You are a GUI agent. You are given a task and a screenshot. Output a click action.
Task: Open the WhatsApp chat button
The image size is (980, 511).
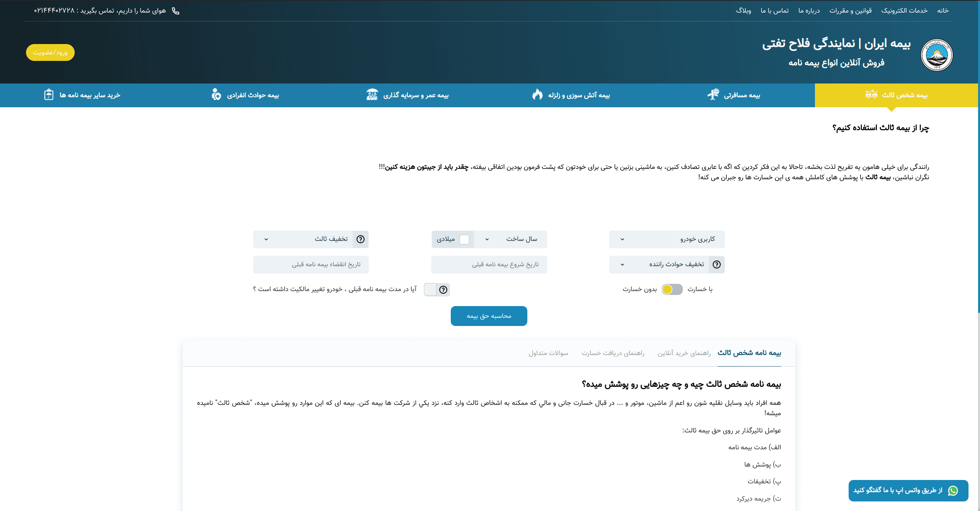pyautogui.click(x=908, y=490)
